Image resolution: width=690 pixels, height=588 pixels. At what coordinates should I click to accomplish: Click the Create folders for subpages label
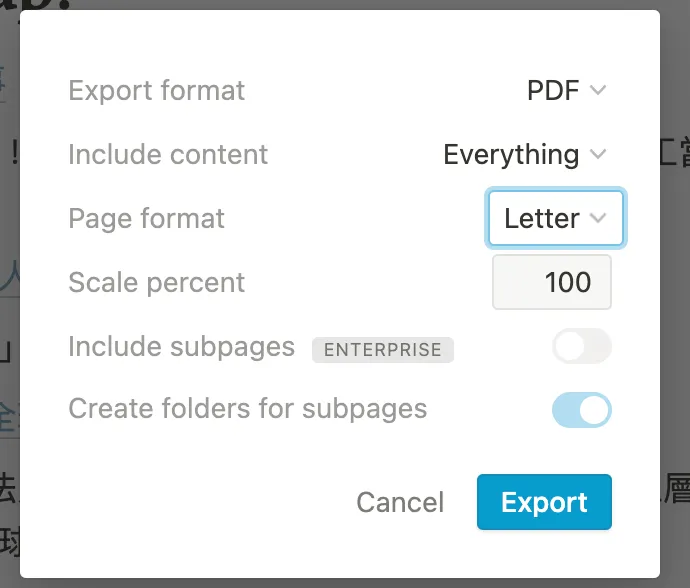pos(248,409)
